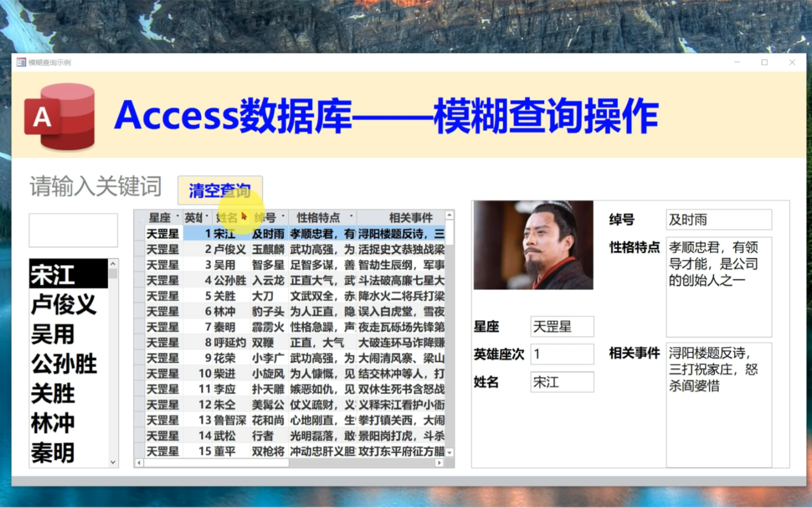Click the 鲁智深 name cell in datasheet
This screenshot has height=508, width=812.
230,420
